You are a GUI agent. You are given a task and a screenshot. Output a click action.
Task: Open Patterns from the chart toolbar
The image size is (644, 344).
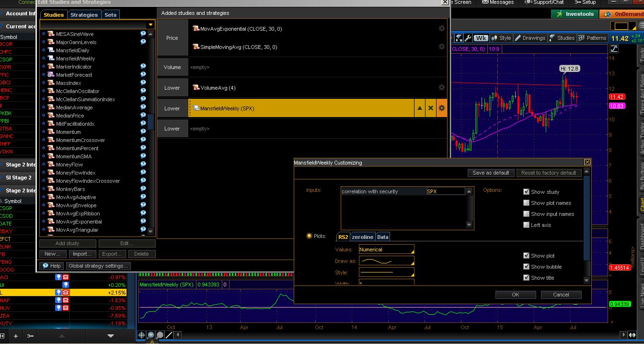click(592, 38)
